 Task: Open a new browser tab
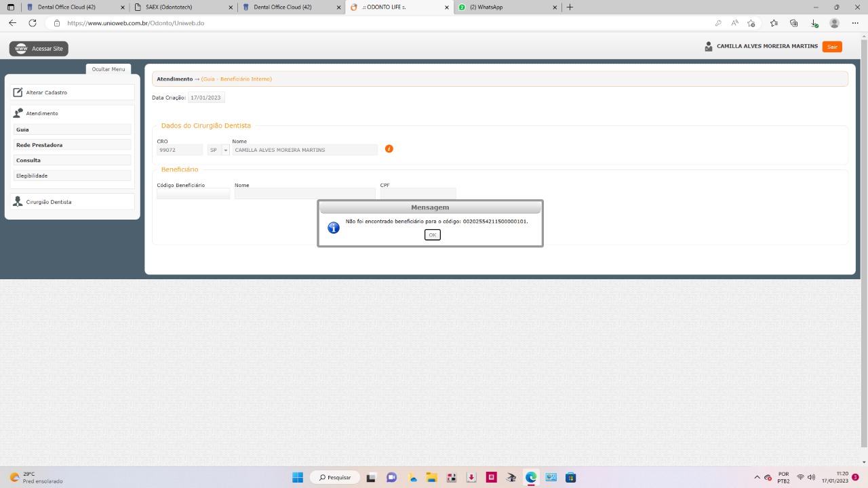570,7
